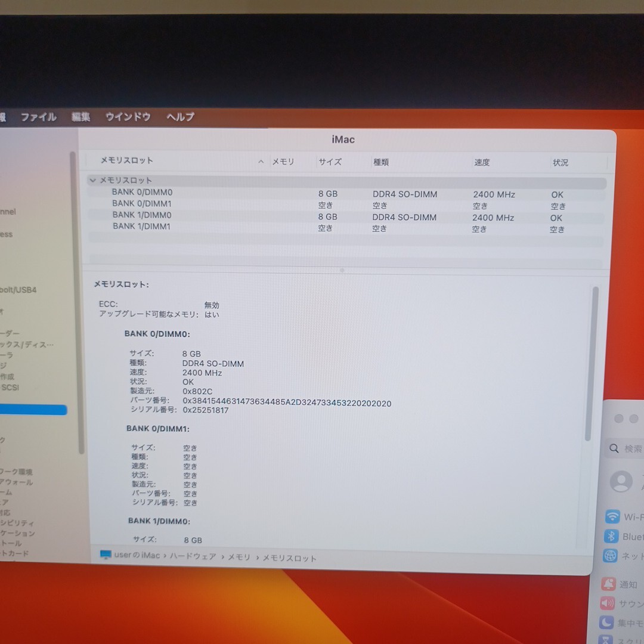Collapse the メモリスロット group chevron
Viewport: 644px width, 644px height.
coord(93,180)
